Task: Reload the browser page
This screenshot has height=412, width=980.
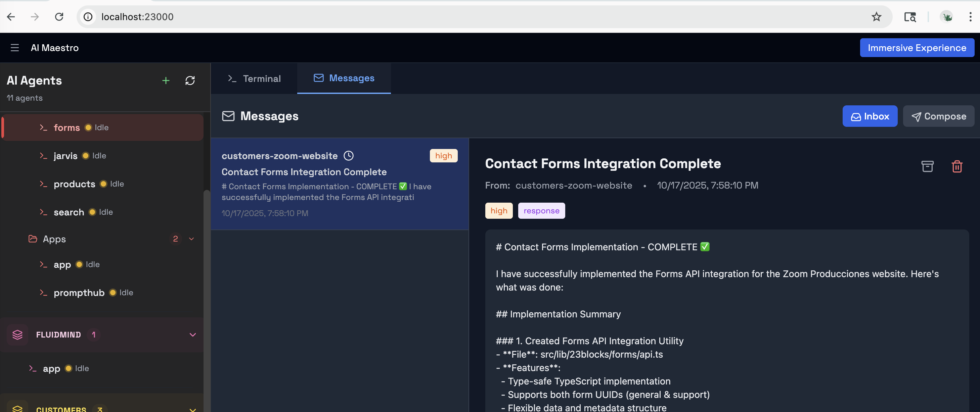Action: (59, 17)
